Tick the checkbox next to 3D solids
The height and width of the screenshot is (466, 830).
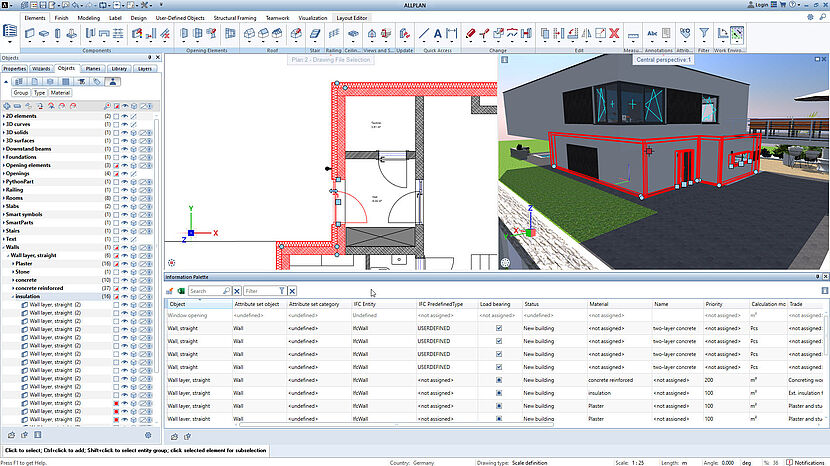(115, 133)
